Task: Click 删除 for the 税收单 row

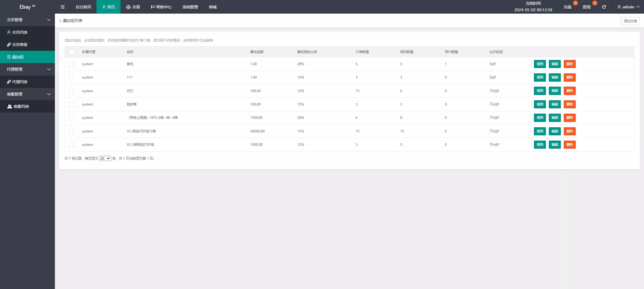Action: pos(569,104)
